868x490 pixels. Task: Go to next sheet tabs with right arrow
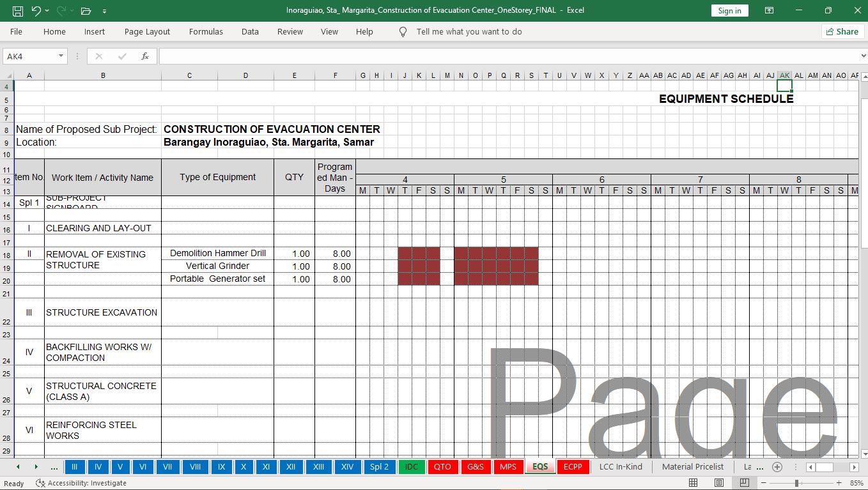pos(36,467)
